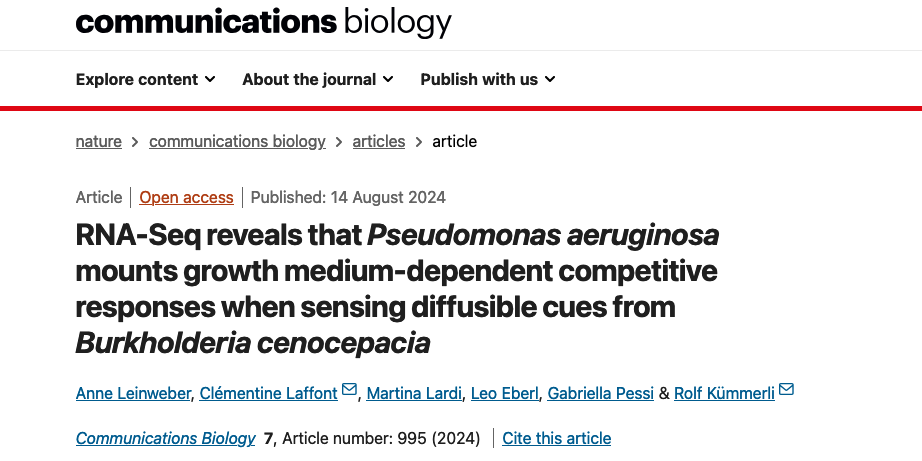This screenshot has width=922, height=461.
Task: Open author Rolf Kümmerli's information
Action: tap(724, 393)
